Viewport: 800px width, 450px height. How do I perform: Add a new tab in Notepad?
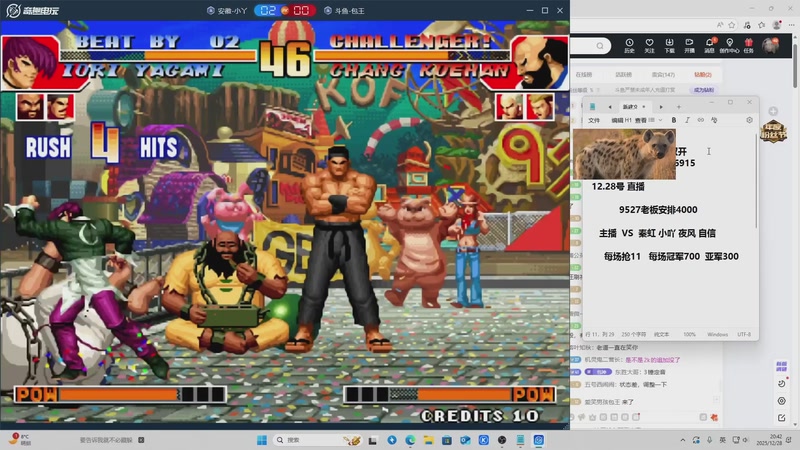679,107
